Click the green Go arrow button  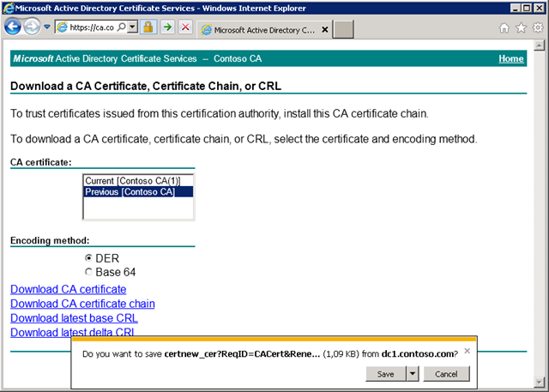[168, 27]
